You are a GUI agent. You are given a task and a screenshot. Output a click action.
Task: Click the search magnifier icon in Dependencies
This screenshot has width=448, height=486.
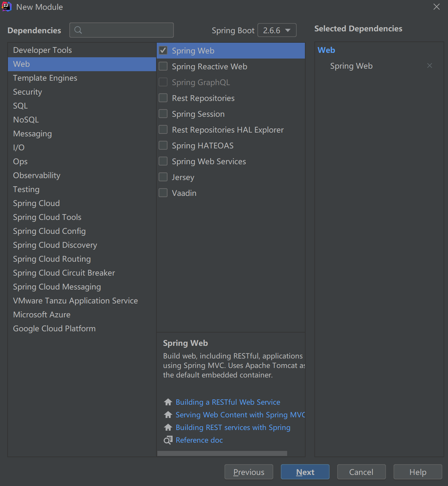[78, 30]
